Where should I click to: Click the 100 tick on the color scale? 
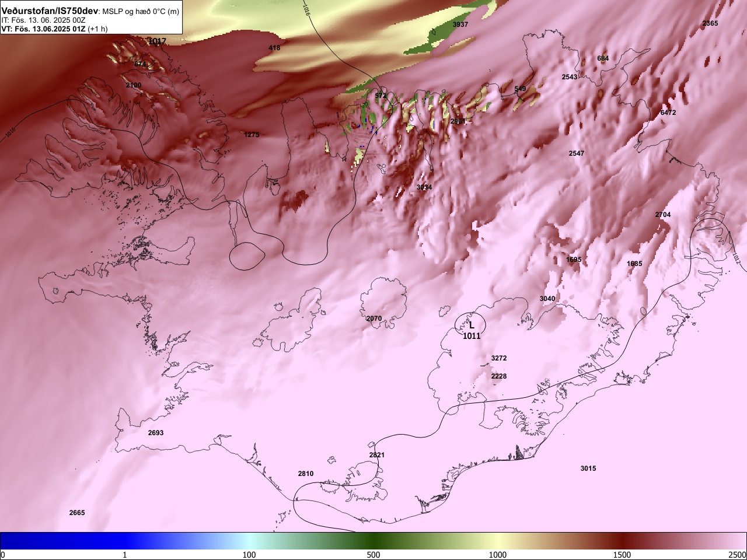(249, 555)
